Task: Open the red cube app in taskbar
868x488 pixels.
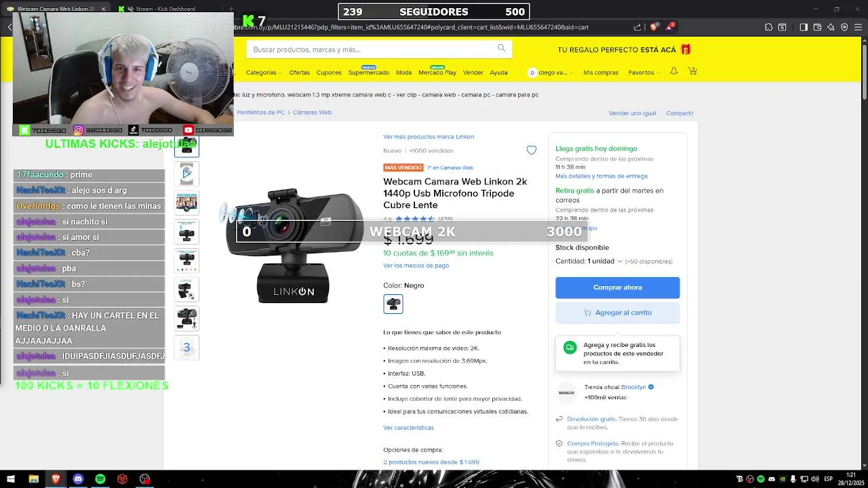Action: click(122, 479)
